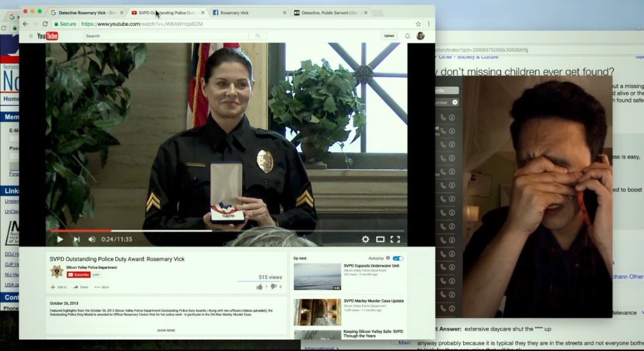Click the Upload button on YouTube
This screenshot has width=644, height=351.
coord(389,35)
